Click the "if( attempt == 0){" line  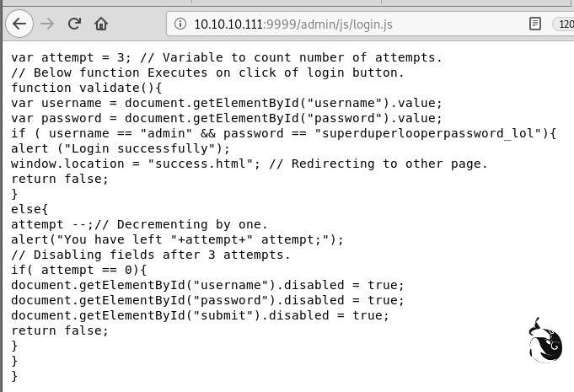click(x=78, y=270)
